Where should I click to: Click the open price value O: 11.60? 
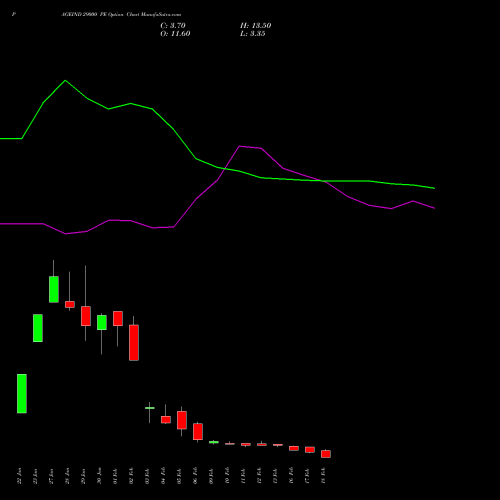[x=175, y=34]
